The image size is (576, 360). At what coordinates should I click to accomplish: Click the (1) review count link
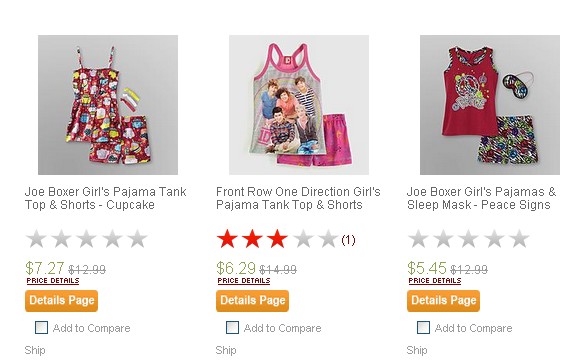point(348,240)
